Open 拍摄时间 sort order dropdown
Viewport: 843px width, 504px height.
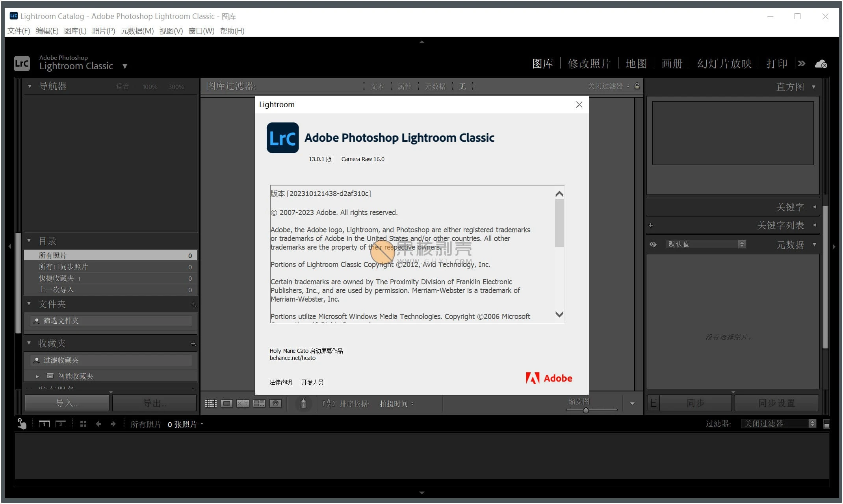click(397, 404)
